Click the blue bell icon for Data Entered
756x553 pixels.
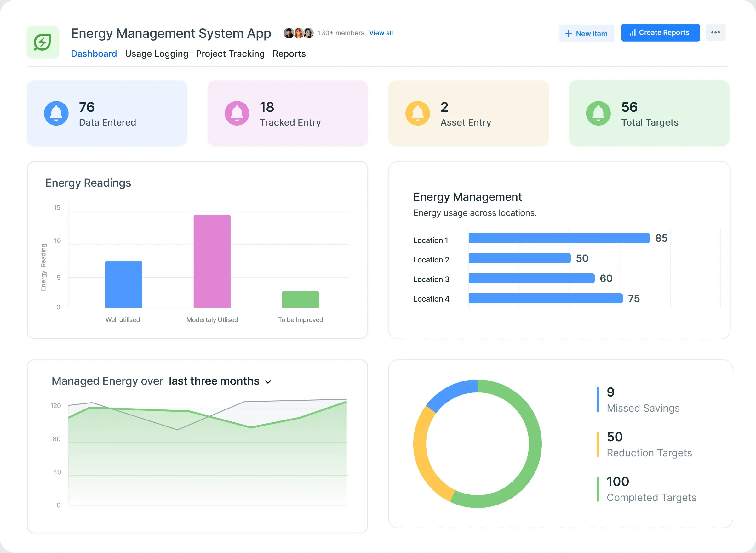pyautogui.click(x=56, y=114)
